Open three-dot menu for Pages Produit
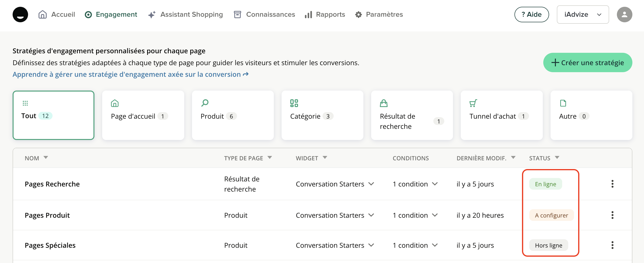Screen dimensions: 644x263 click(612, 215)
